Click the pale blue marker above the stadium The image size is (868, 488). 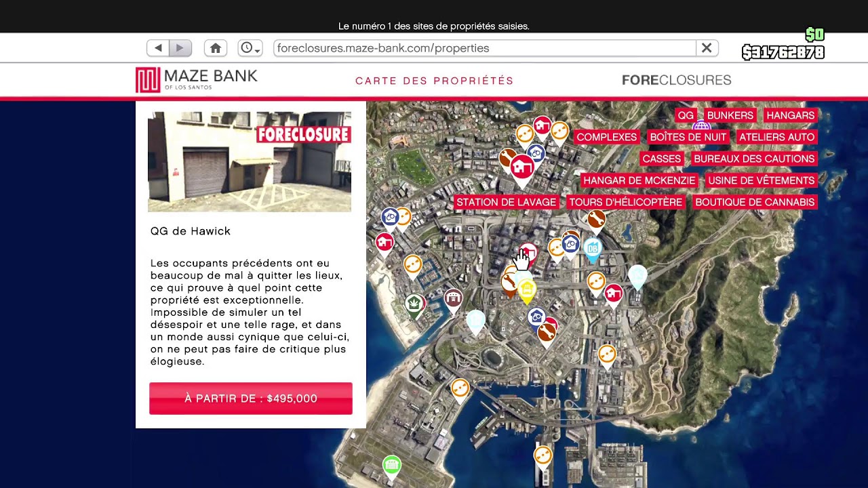476,321
